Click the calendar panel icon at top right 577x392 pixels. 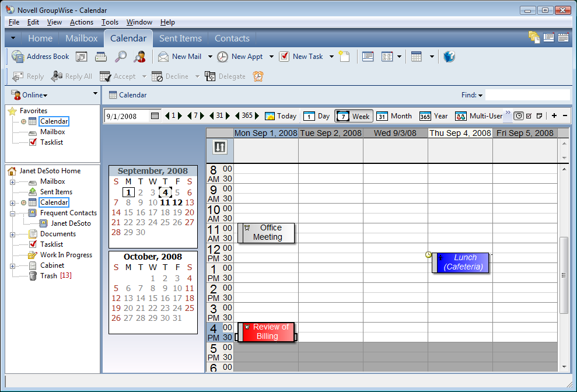coord(564,37)
